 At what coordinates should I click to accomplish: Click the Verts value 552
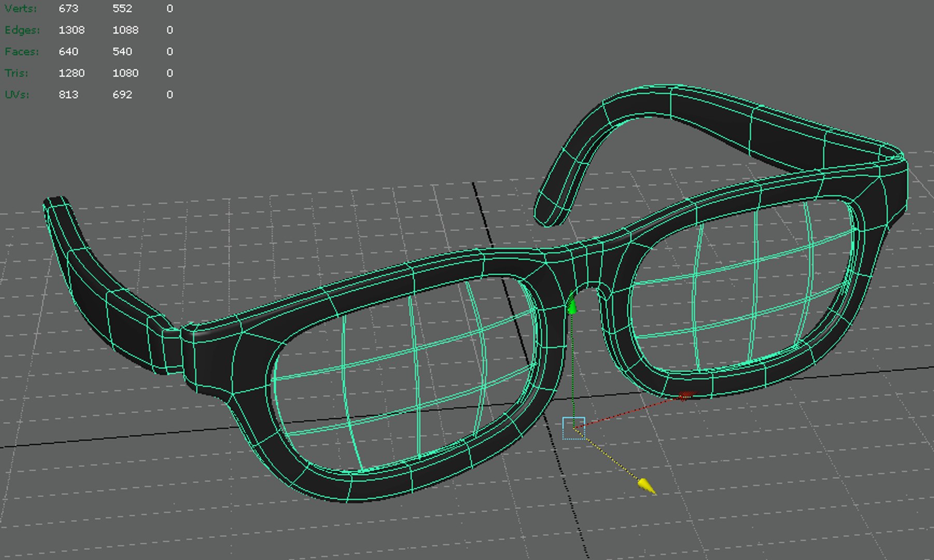coord(122,9)
